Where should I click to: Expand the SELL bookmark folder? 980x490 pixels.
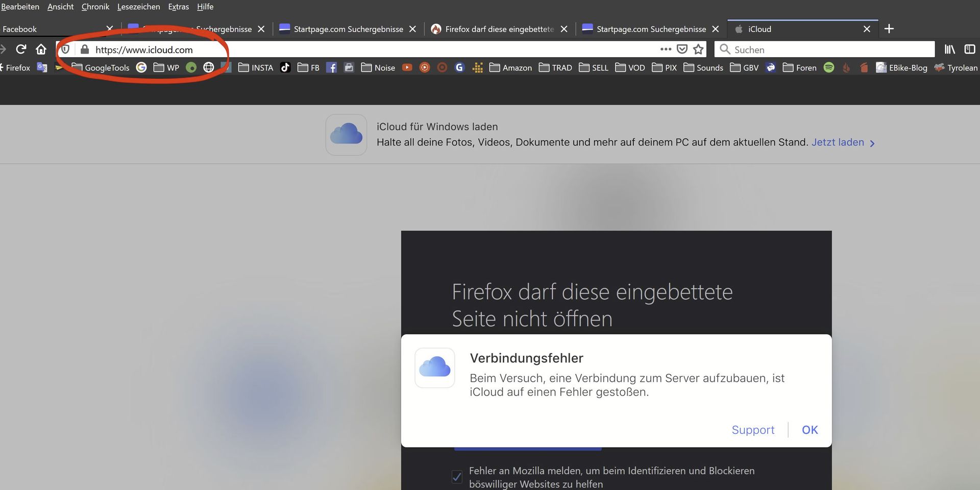click(594, 67)
